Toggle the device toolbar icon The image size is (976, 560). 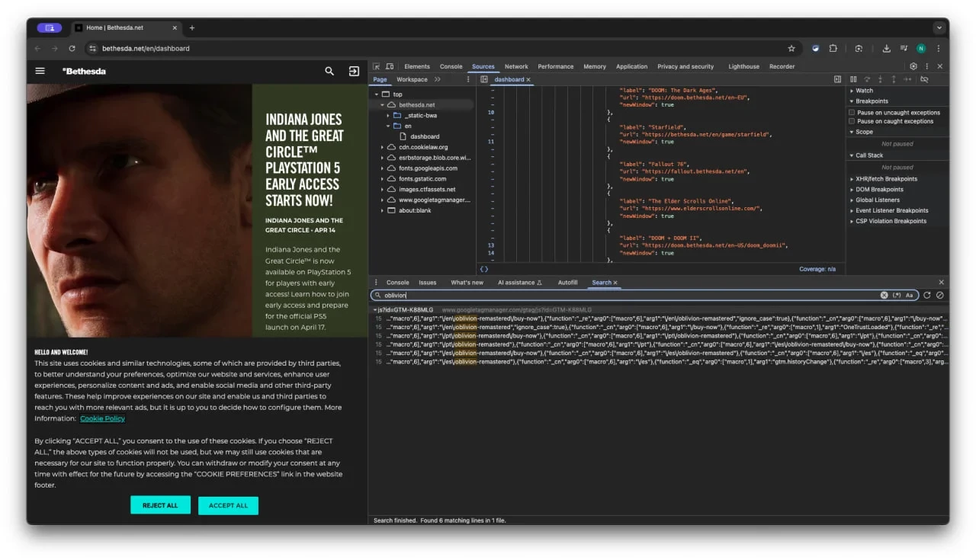tap(390, 66)
